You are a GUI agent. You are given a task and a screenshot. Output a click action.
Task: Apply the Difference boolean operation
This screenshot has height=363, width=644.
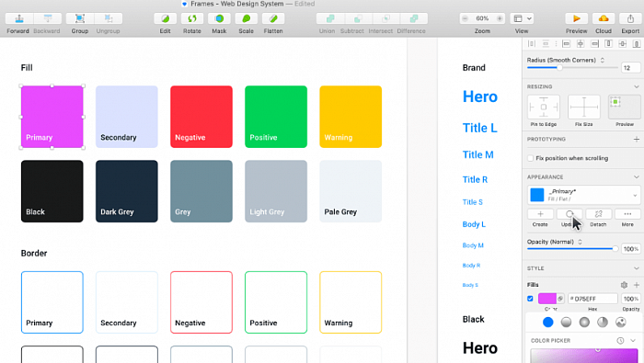pyautogui.click(x=414, y=18)
